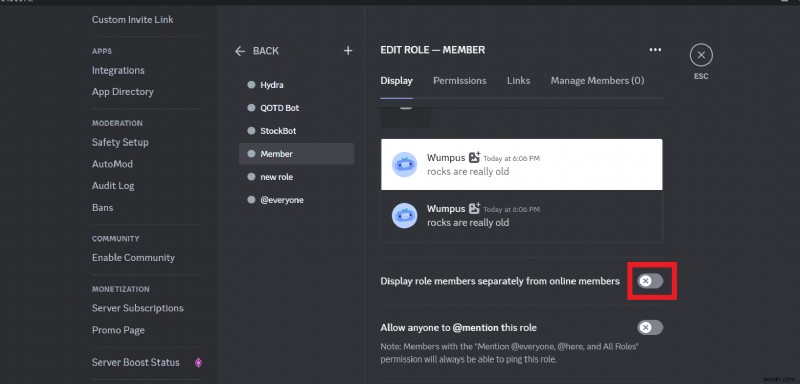Switch to the Links tab
This screenshot has height=384, width=800.
[x=518, y=81]
